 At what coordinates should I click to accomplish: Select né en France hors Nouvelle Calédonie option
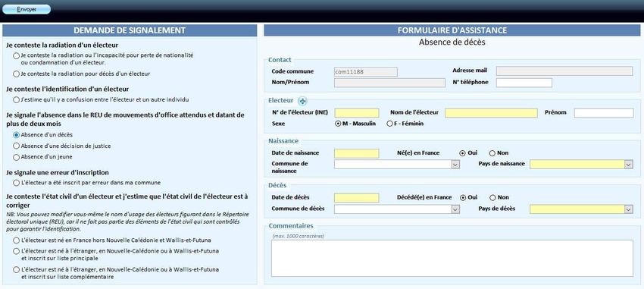pos(16,240)
